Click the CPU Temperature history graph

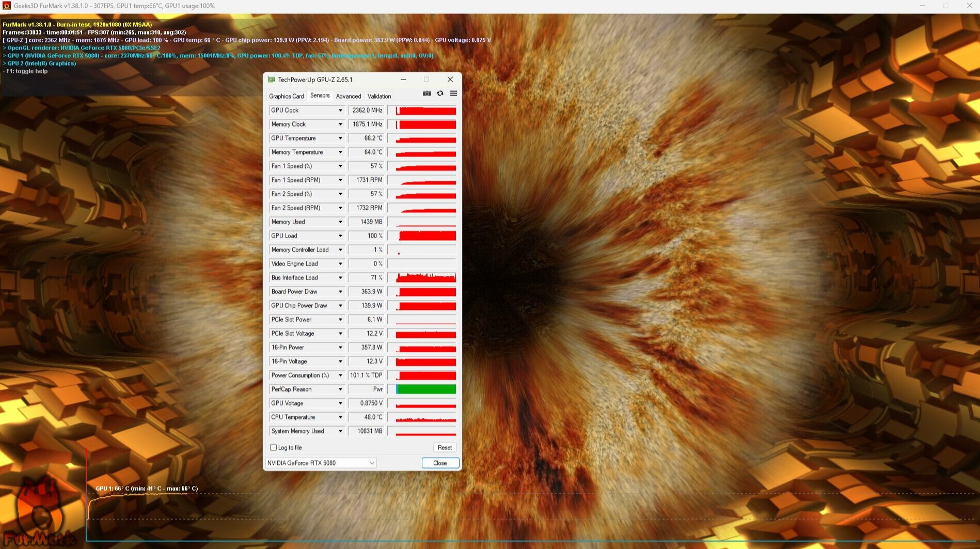(x=422, y=417)
